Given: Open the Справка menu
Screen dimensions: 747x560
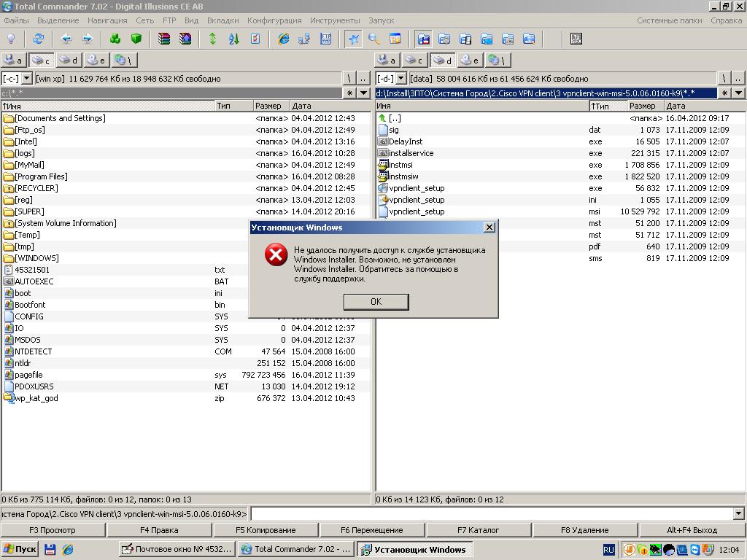Looking at the screenshot, I should 727,20.
